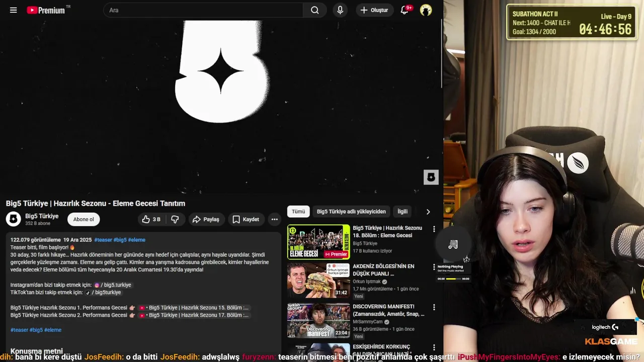
Task: Open the #eleme hashtag above description
Action: click(137, 240)
